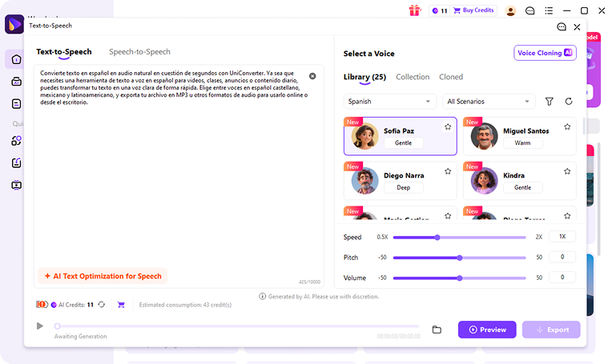Click AI Text Optimization for Speech
612x364 pixels.
pos(103,276)
